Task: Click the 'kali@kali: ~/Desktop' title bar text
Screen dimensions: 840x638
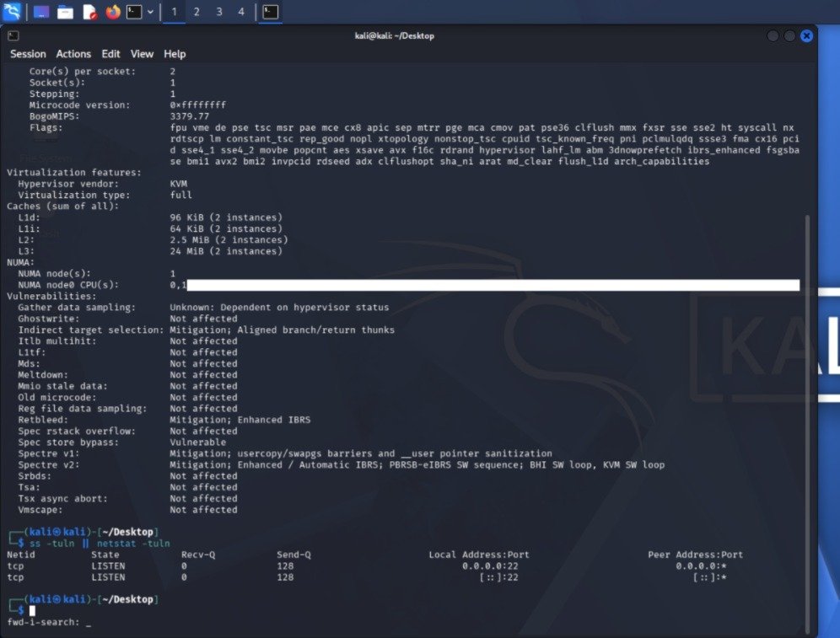Action: tap(395, 36)
